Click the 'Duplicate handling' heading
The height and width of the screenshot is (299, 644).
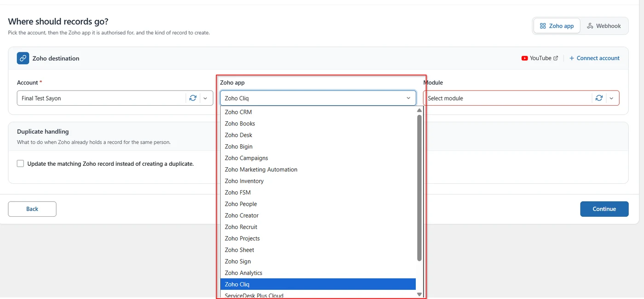tap(43, 131)
